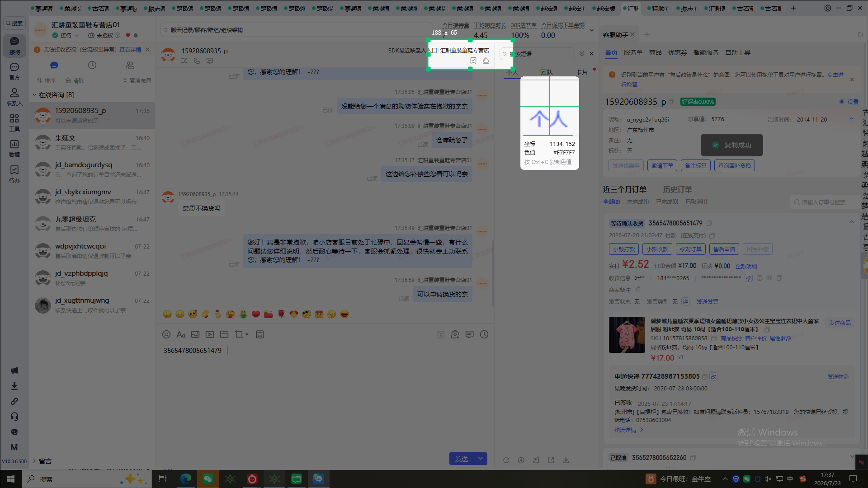Collapse the order 3565478005651479 card
This screenshot has height=488, width=868.
pos(852,222)
